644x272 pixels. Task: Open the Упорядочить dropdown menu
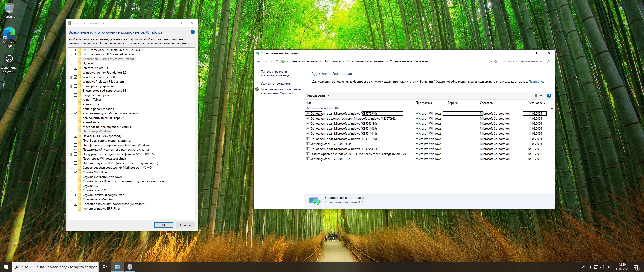318,96
